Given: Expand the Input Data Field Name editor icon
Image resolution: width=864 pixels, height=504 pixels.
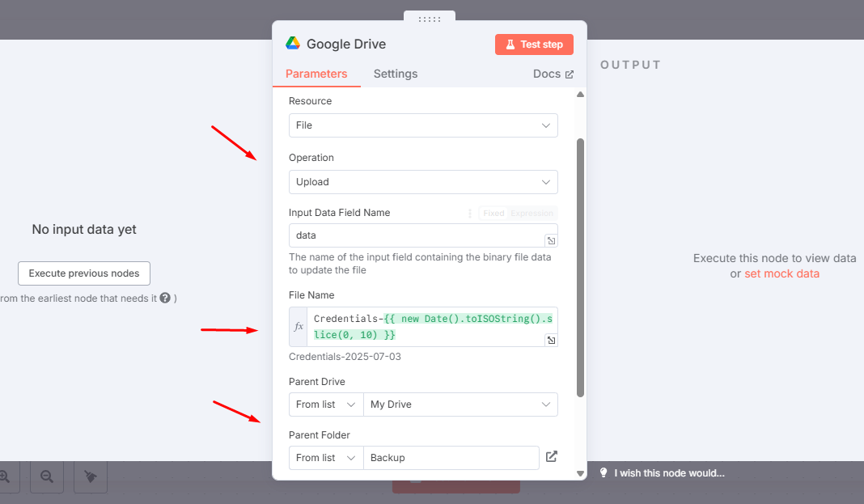Looking at the screenshot, I should tap(551, 241).
